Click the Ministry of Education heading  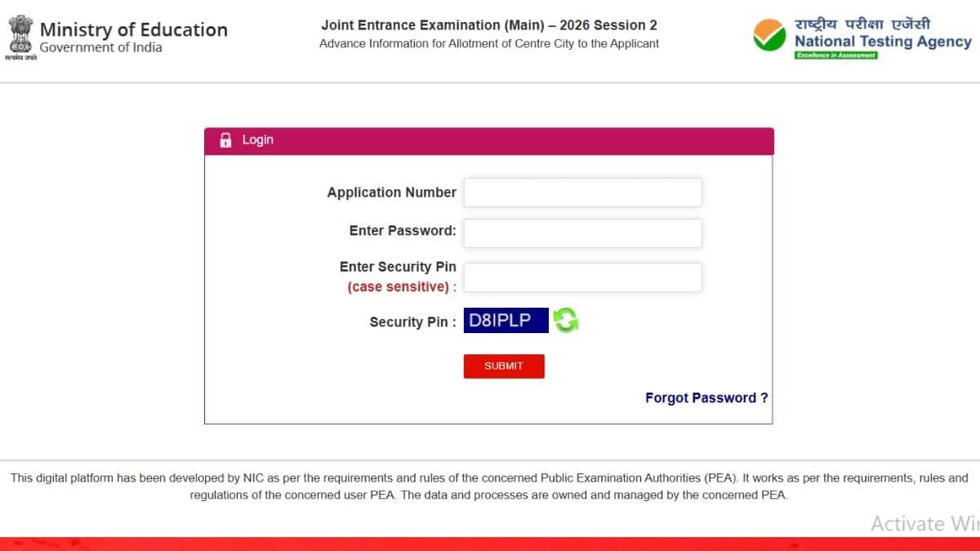coord(133,30)
